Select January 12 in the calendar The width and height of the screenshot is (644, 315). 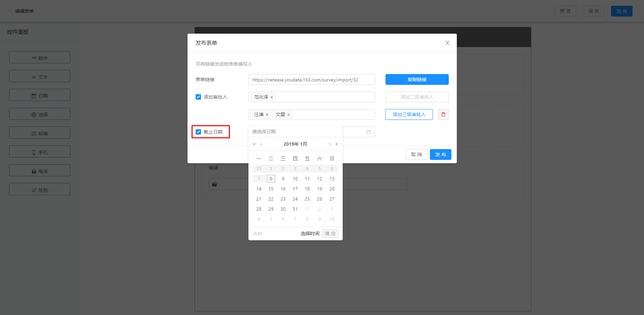click(319, 179)
